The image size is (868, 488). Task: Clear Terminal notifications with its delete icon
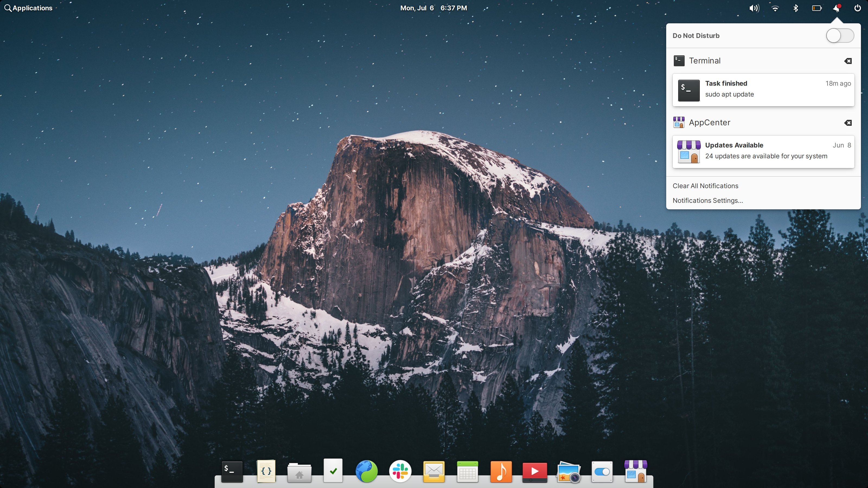pos(848,61)
